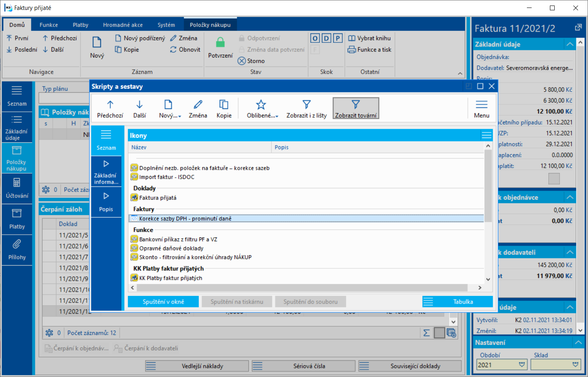Open the dialog Menu hamburger

481,109
